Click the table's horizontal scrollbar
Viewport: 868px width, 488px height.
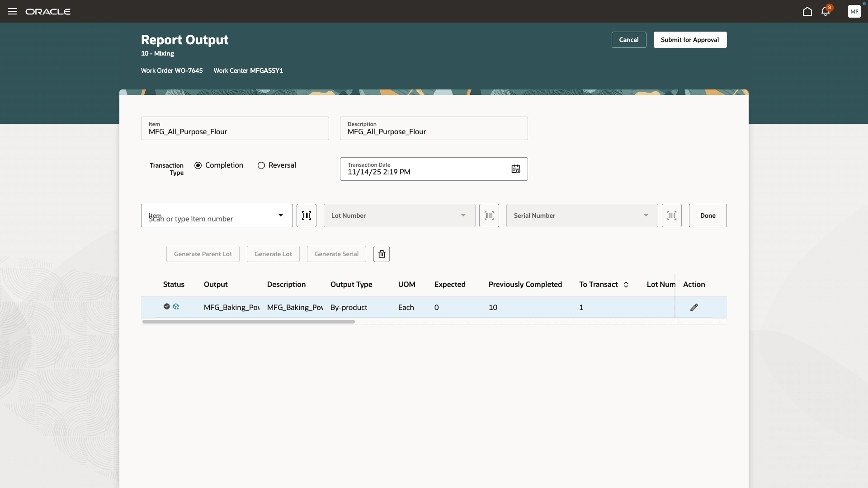click(249, 322)
